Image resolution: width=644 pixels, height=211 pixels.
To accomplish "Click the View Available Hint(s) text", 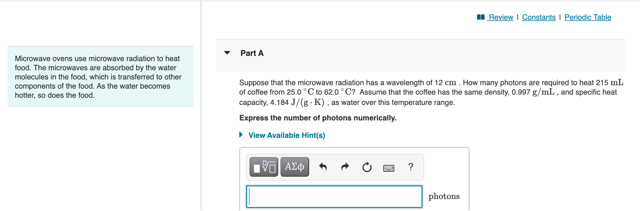I will click(286, 135).
